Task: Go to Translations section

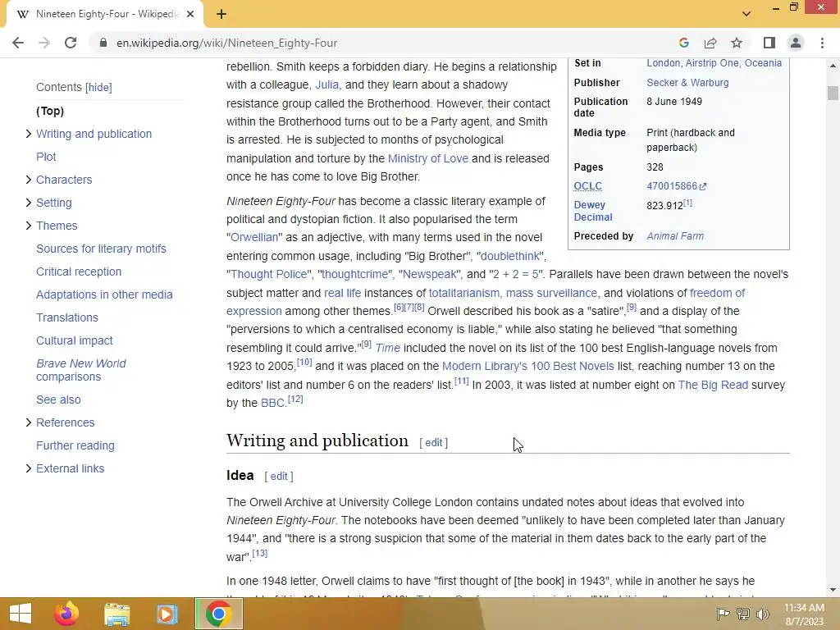Action: click(x=67, y=317)
